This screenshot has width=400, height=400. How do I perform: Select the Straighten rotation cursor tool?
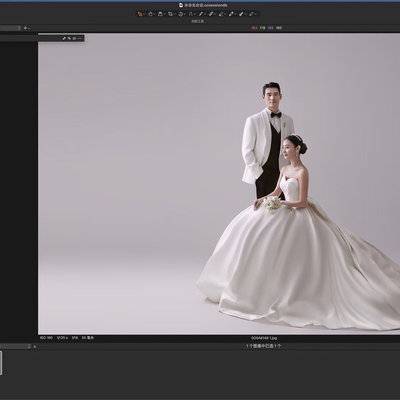coord(181,14)
